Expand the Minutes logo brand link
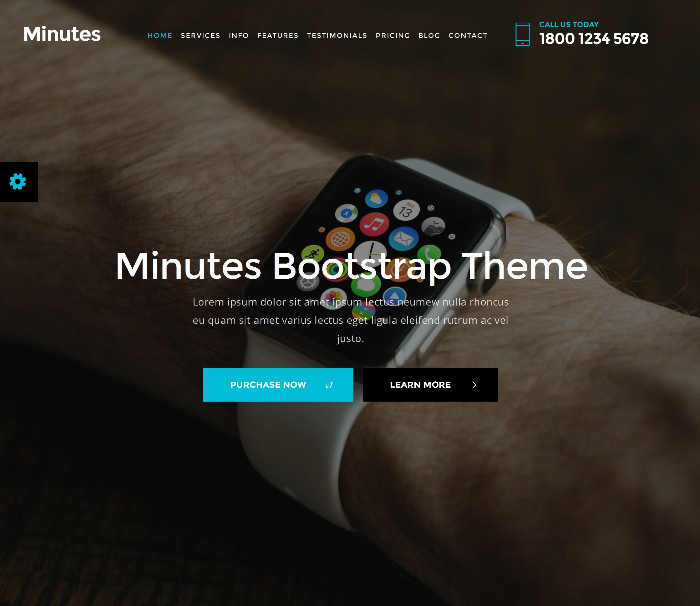The width and height of the screenshot is (700, 606). point(62,34)
